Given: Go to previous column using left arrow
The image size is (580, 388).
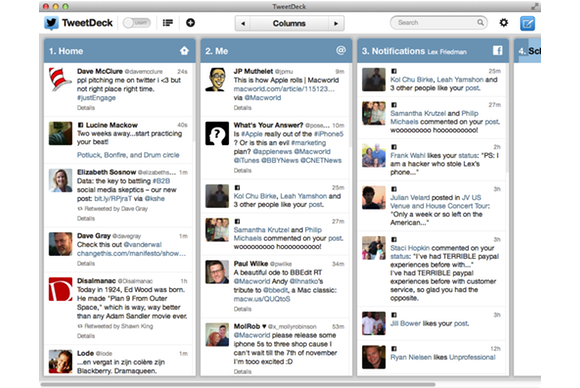Looking at the screenshot, I should (x=243, y=23).
